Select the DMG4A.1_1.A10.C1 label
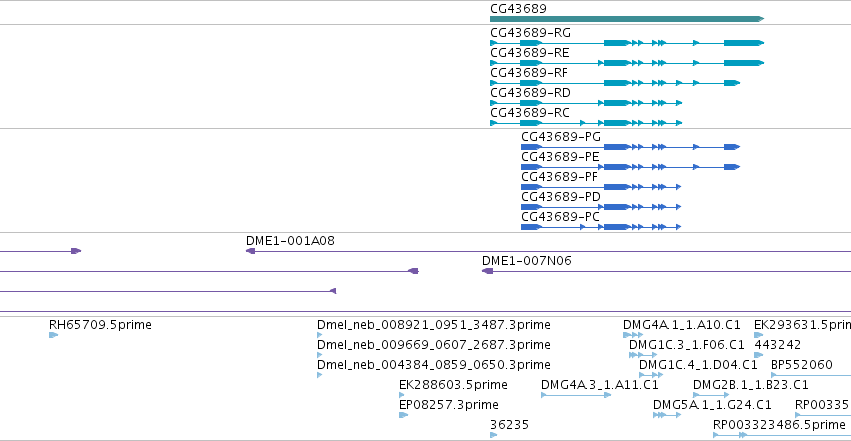This screenshot has width=851, height=441. tap(682, 325)
